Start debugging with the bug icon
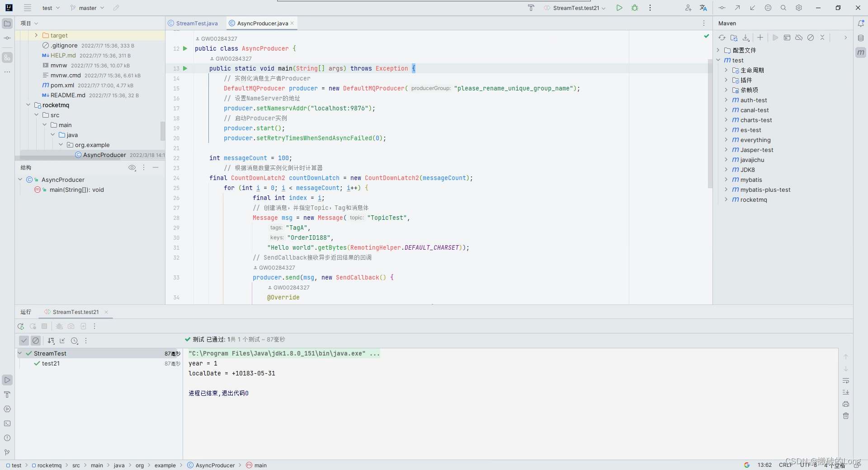 635,8
